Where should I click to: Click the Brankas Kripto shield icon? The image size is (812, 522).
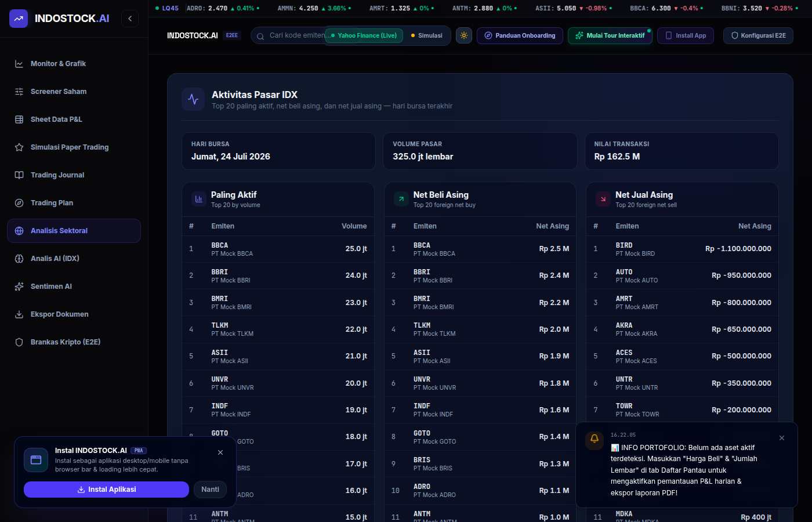pos(19,342)
